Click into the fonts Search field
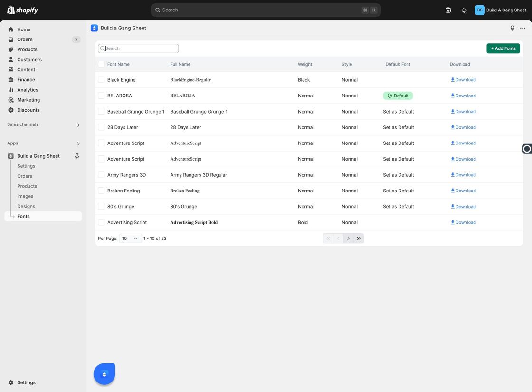 [x=138, y=48]
